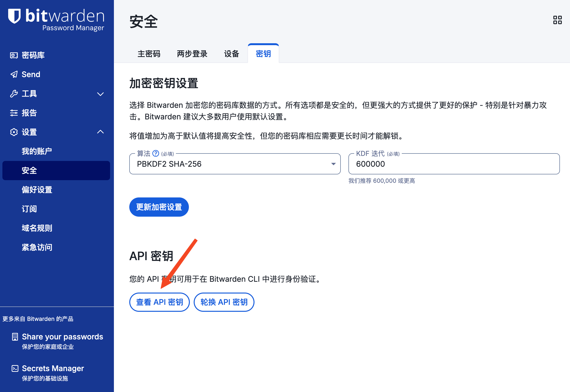The height and width of the screenshot is (392, 570).
Task: Click the 查看 API 密钥 button
Action: click(x=160, y=302)
